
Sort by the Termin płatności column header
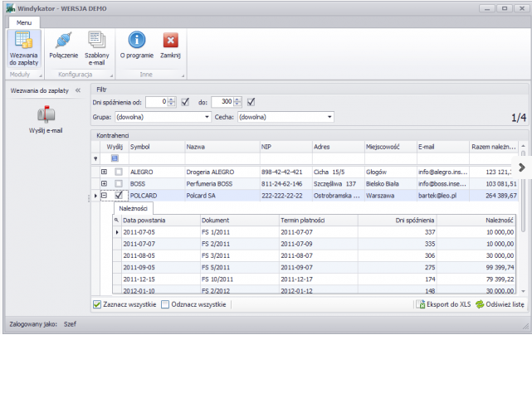point(319,221)
